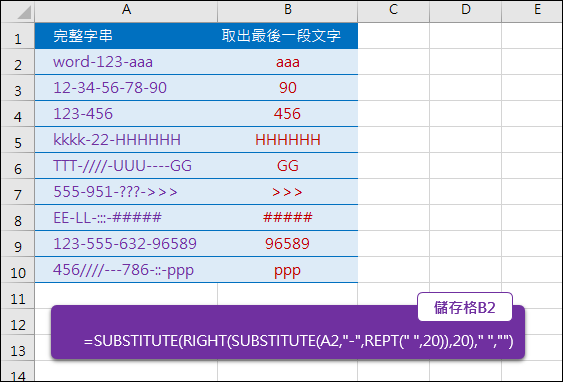Select column B header
Image resolution: width=563 pixels, height=382 pixels.
[288, 11]
